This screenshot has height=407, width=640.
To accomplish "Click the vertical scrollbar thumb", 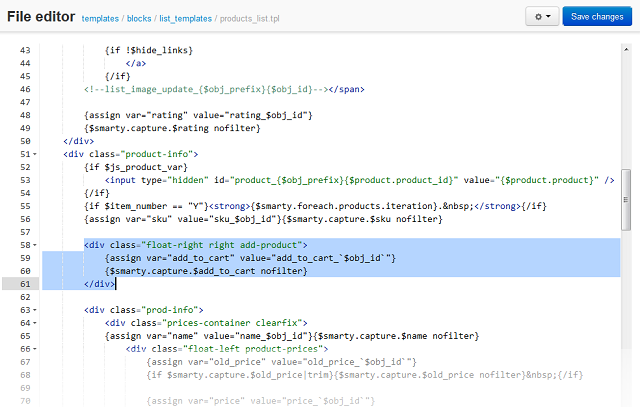I will [x=626, y=200].
